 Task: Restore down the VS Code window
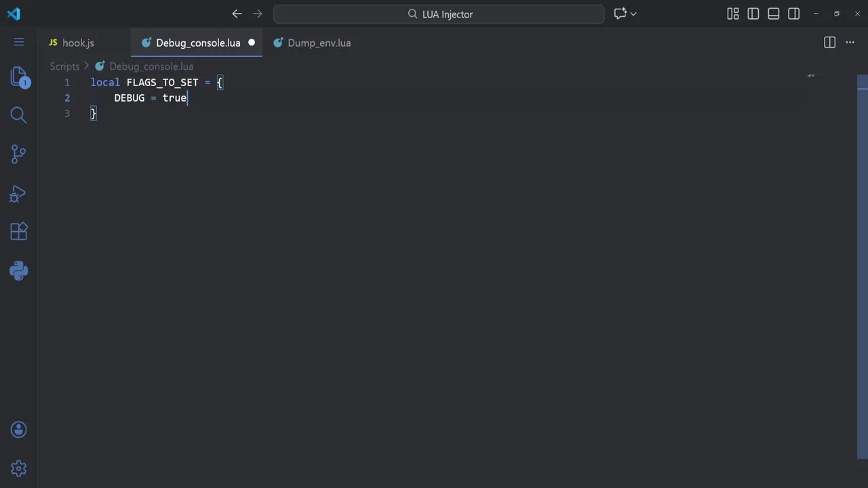(x=837, y=14)
